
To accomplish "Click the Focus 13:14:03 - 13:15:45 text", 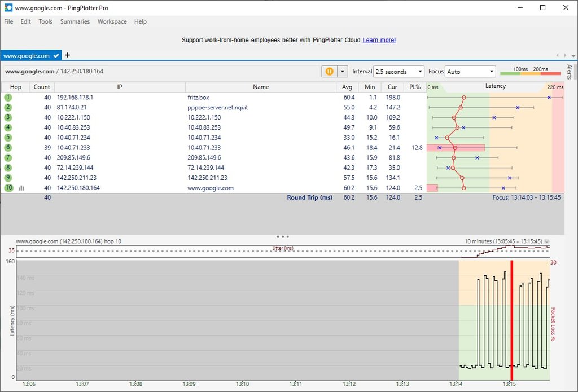I will pyautogui.click(x=527, y=197).
